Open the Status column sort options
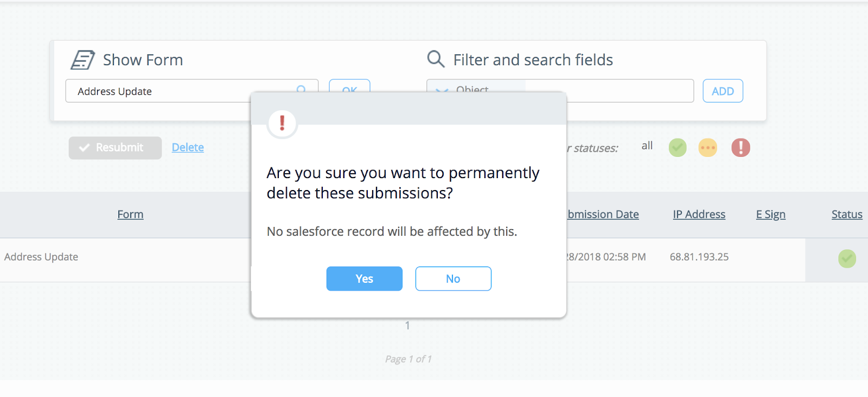Image resolution: width=868 pixels, height=397 pixels. (x=846, y=214)
